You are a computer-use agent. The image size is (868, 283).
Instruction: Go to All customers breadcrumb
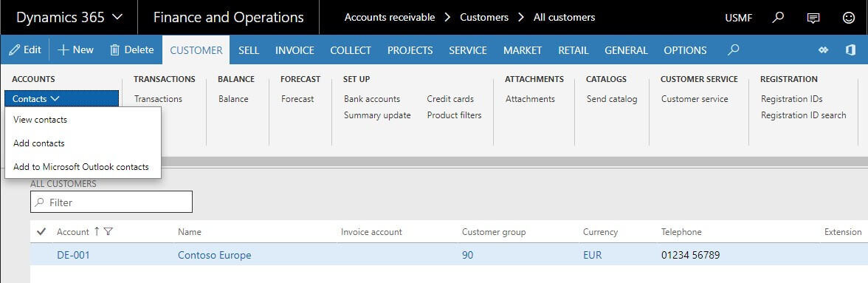(x=564, y=17)
